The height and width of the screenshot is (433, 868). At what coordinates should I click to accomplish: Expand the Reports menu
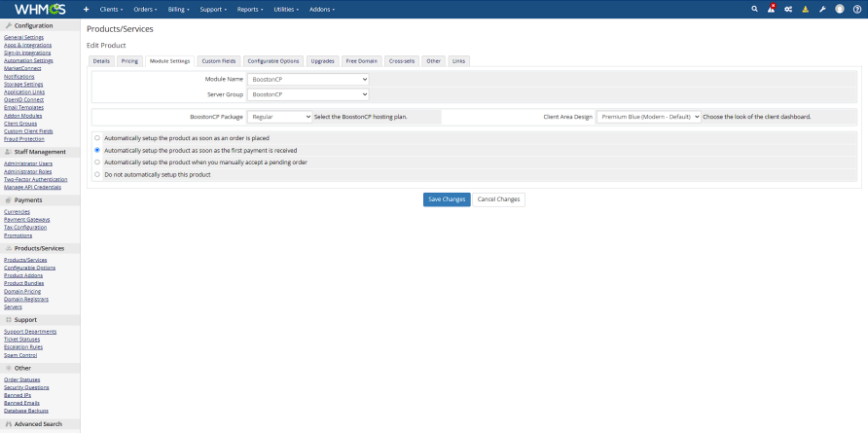click(250, 10)
